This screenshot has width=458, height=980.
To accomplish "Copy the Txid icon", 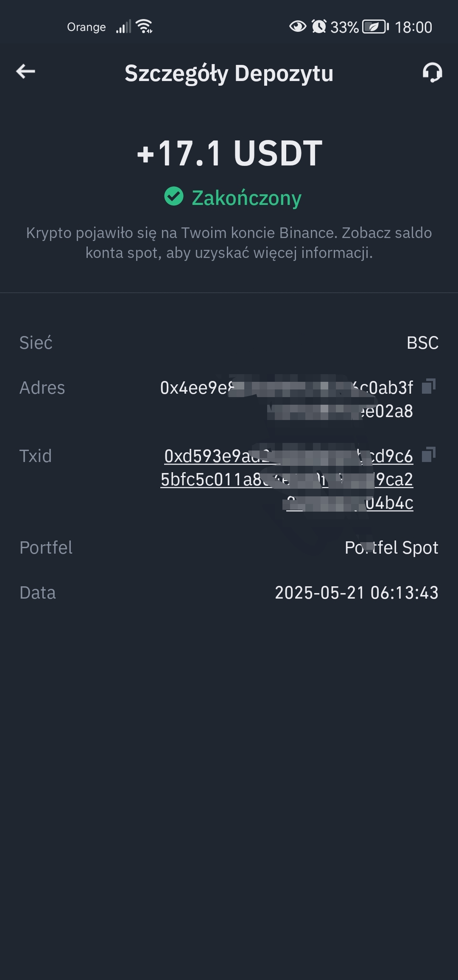I will (429, 454).
